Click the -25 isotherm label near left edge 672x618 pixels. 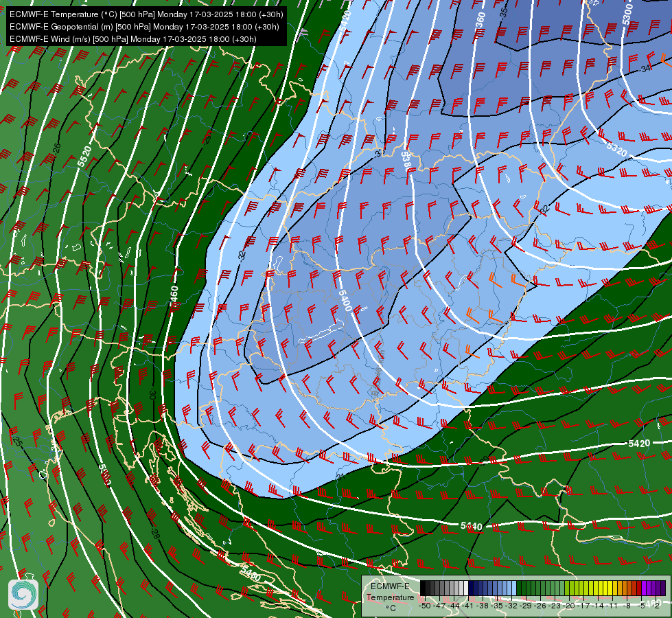tap(17, 441)
